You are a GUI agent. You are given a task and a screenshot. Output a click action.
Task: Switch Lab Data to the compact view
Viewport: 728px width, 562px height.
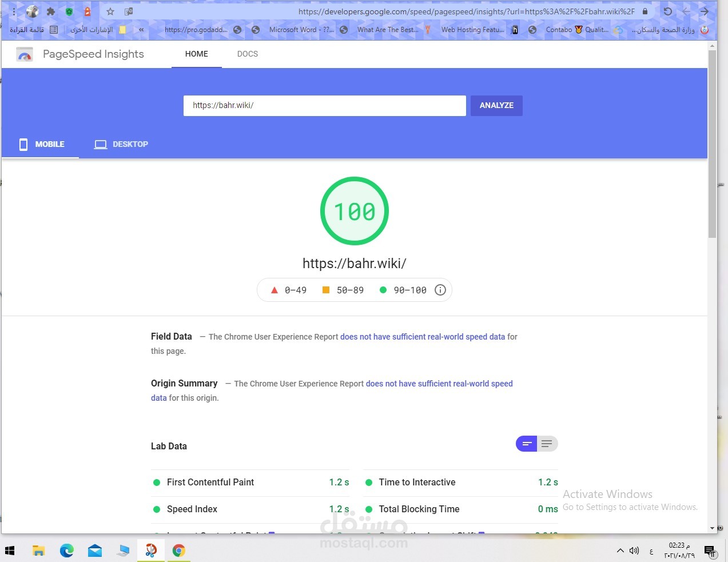(x=527, y=444)
